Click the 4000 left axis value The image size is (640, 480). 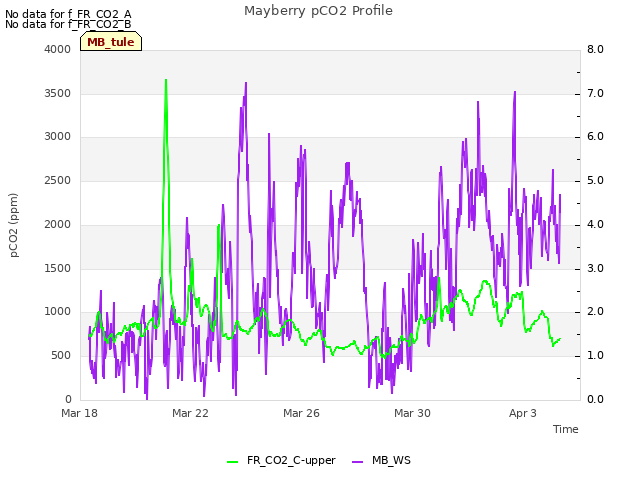click(58, 49)
